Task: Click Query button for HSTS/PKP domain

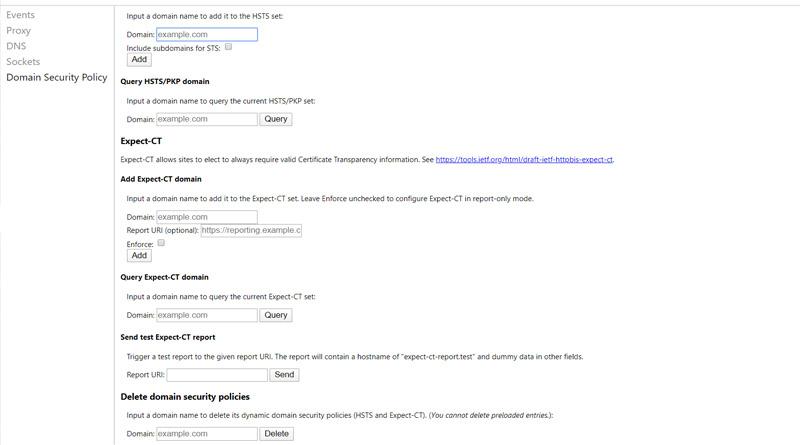Action: (x=275, y=119)
